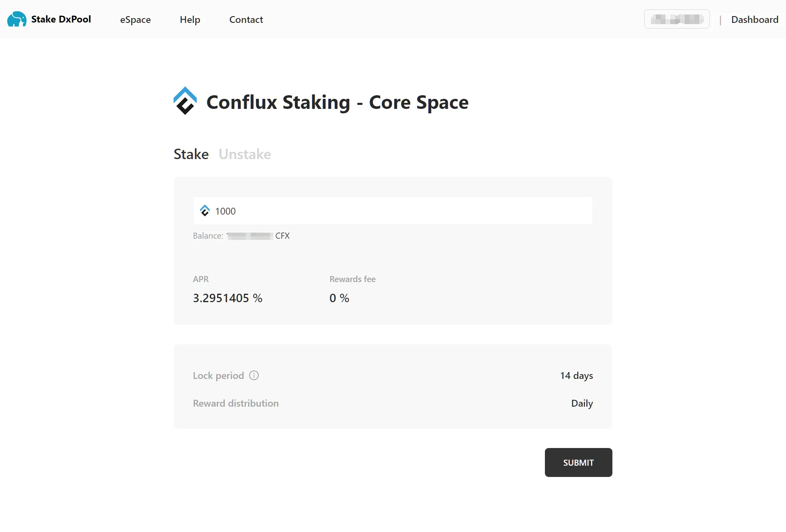
Task: Click the info circle next to Lock period
Action: [x=254, y=375]
